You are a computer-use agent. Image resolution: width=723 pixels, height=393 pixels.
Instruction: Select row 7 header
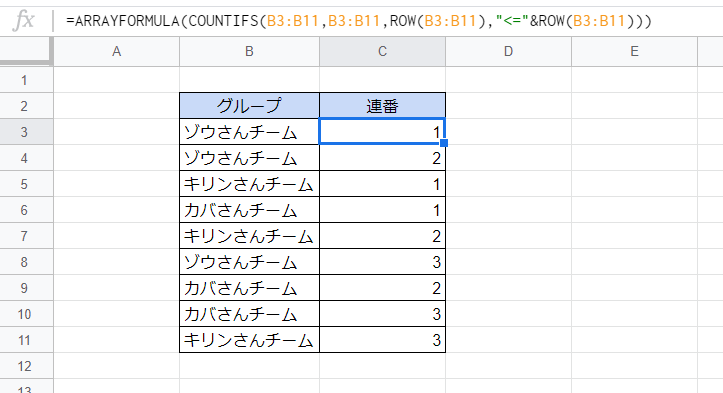pos(27,236)
